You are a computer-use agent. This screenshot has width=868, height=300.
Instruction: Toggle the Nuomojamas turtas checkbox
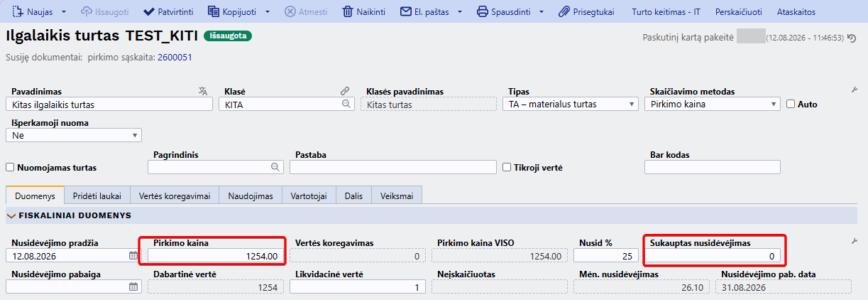tap(10, 168)
